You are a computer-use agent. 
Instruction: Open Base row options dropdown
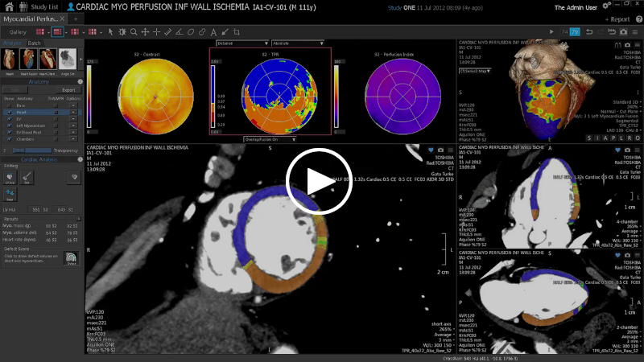coord(73,105)
